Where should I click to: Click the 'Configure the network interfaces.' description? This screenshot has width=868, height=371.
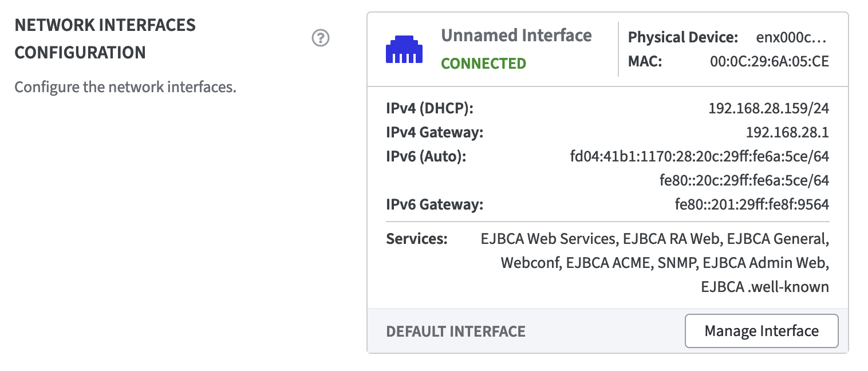coord(125,88)
